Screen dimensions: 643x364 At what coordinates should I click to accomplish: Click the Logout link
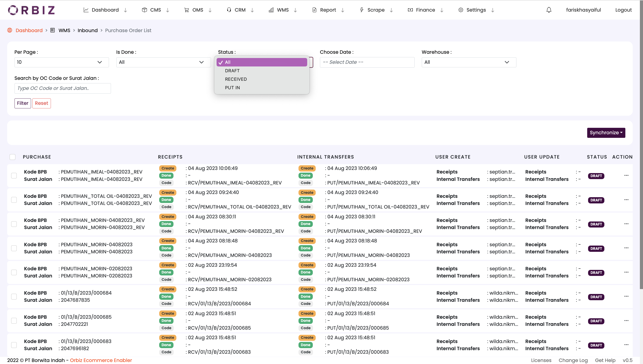[x=624, y=10]
